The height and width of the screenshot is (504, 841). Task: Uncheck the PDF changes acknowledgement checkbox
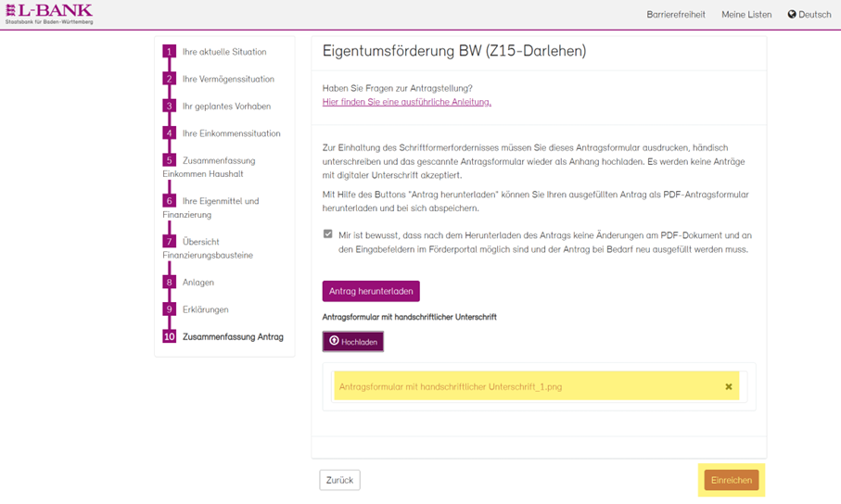coord(327,234)
